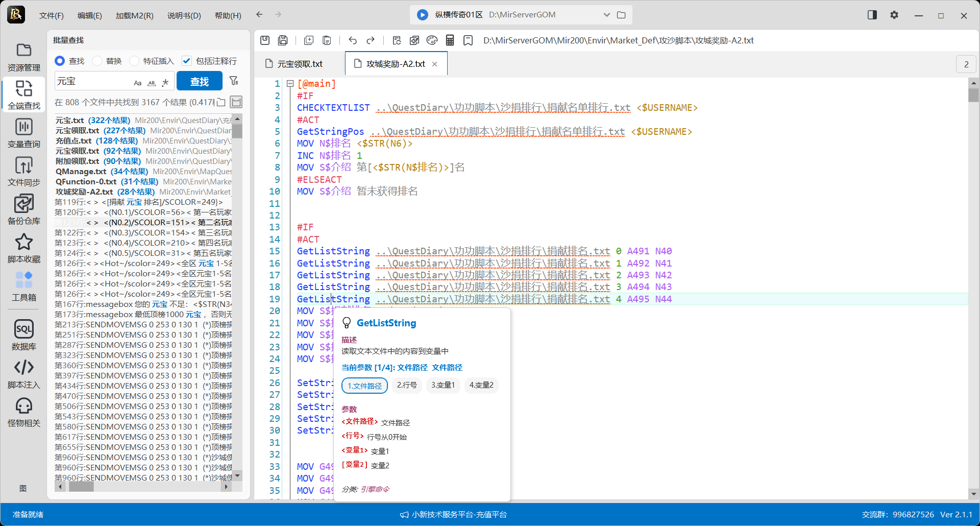This screenshot has height=526, width=980.
Task: Click the bookmark icon in the toolbar
Action: pos(468,40)
